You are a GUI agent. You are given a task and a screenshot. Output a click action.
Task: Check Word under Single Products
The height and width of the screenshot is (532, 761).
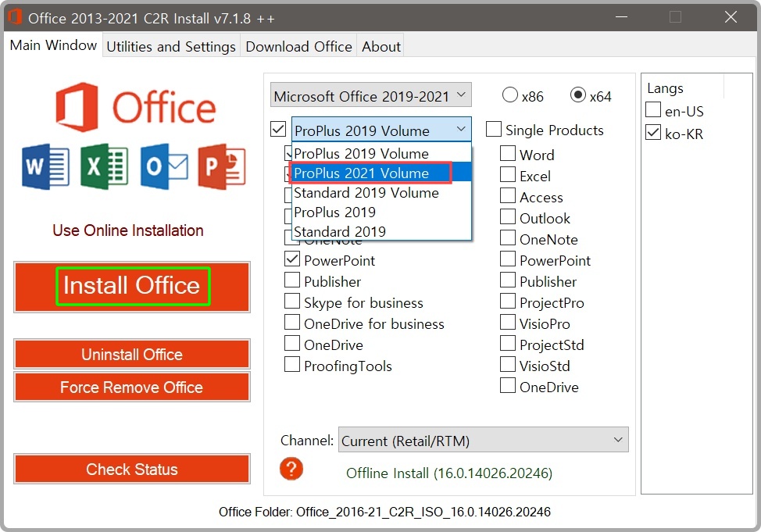[508, 154]
